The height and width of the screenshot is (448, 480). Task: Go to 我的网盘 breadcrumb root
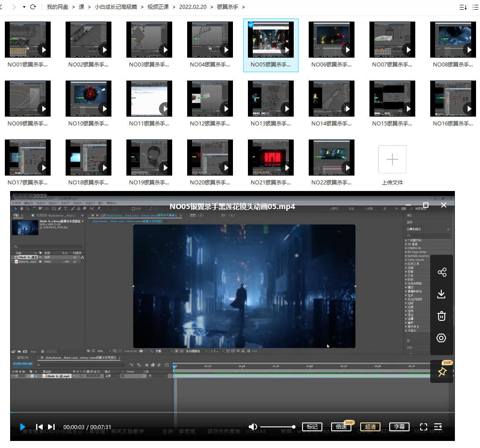pyautogui.click(x=58, y=7)
